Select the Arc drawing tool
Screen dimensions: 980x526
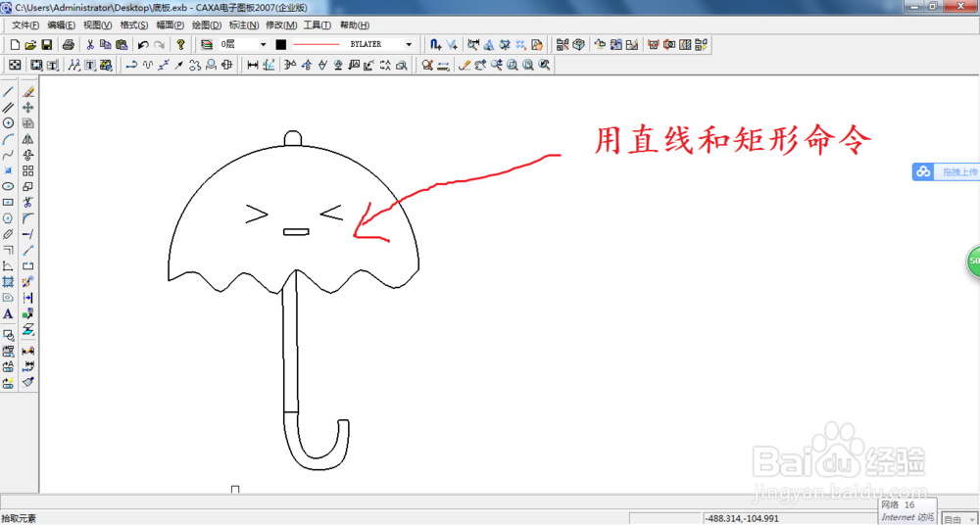(x=8, y=139)
